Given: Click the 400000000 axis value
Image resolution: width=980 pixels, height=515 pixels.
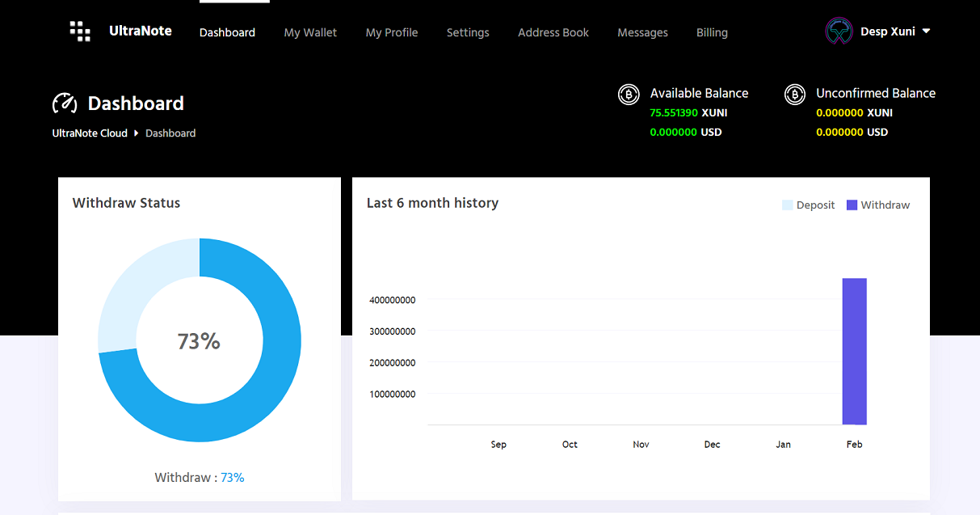Looking at the screenshot, I should (x=393, y=300).
